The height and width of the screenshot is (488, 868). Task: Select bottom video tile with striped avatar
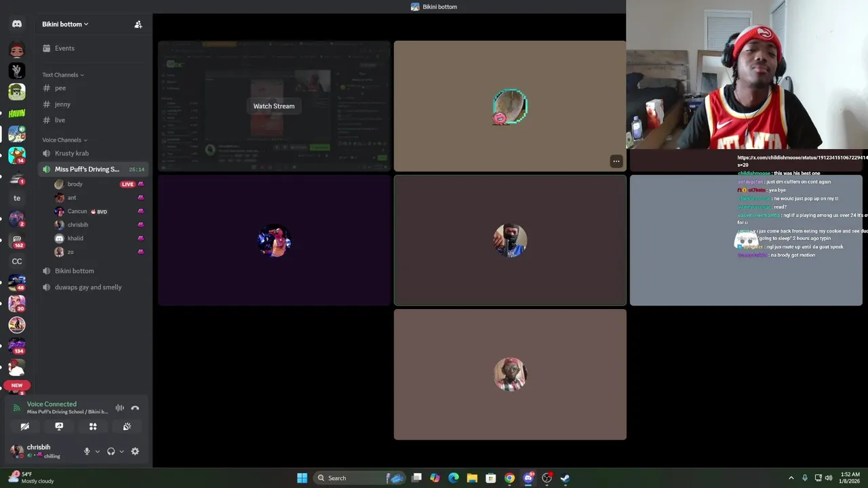click(x=510, y=375)
